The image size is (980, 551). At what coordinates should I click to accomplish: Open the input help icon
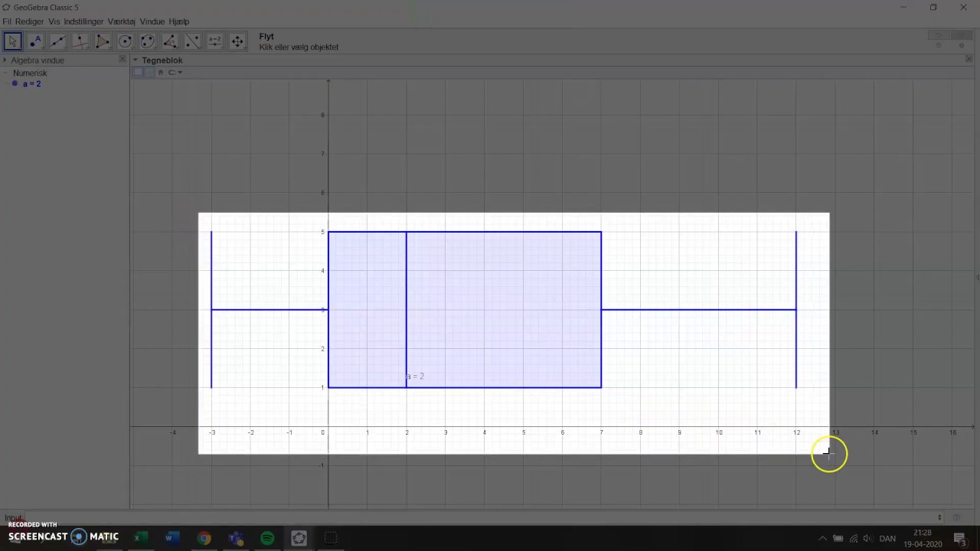coord(957,517)
